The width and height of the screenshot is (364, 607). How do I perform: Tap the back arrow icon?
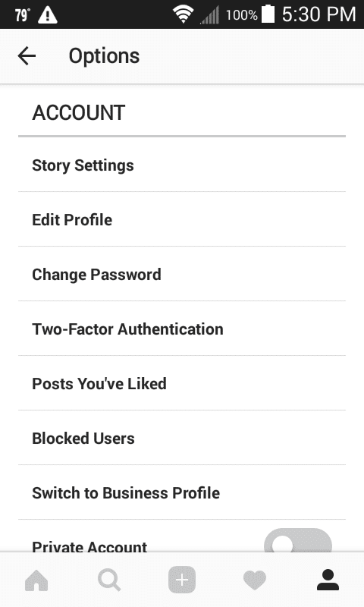point(27,55)
